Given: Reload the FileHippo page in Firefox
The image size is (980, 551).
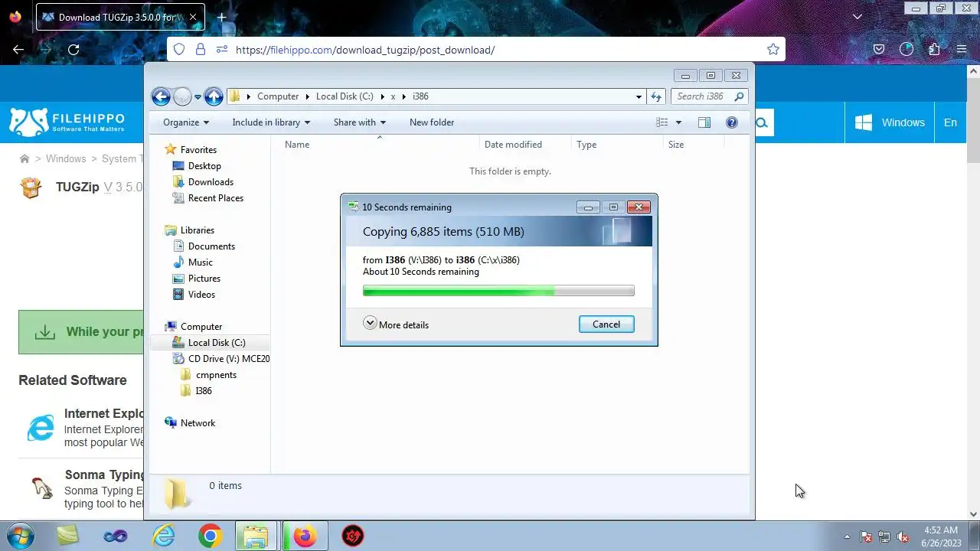Looking at the screenshot, I should click(73, 50).
